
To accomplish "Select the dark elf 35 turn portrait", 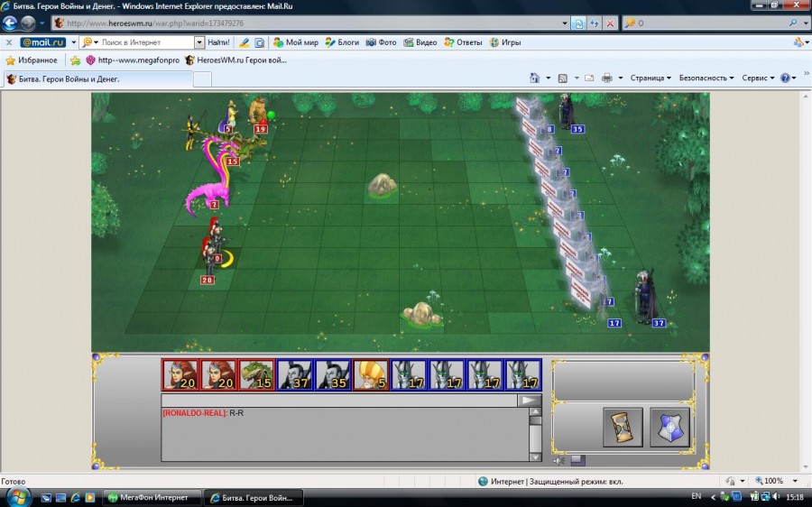I will [332, 375].
